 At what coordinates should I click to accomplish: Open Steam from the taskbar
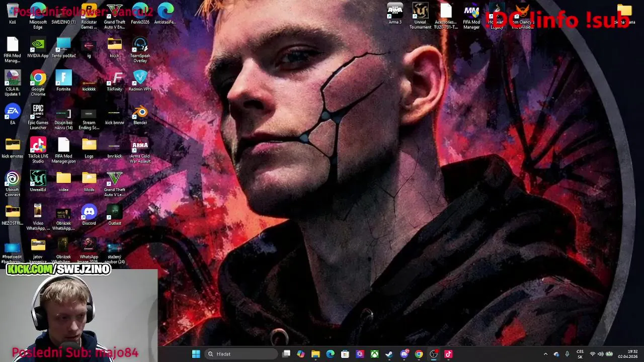[389, 354]
